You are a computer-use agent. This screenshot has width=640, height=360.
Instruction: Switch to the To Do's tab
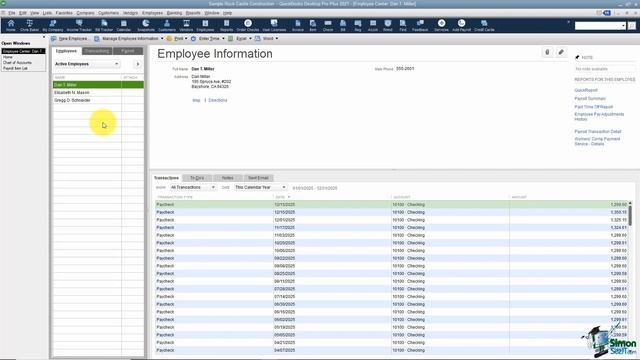197,178
